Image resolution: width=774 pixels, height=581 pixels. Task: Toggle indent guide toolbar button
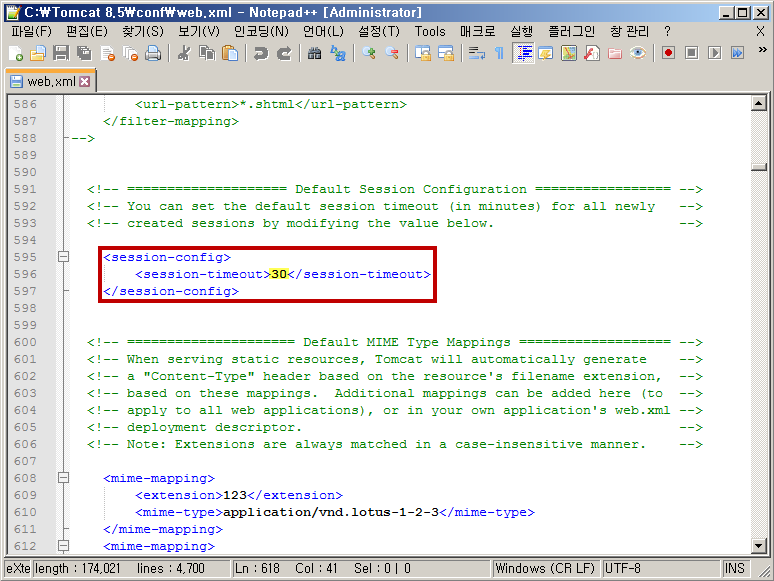point(523,53)
